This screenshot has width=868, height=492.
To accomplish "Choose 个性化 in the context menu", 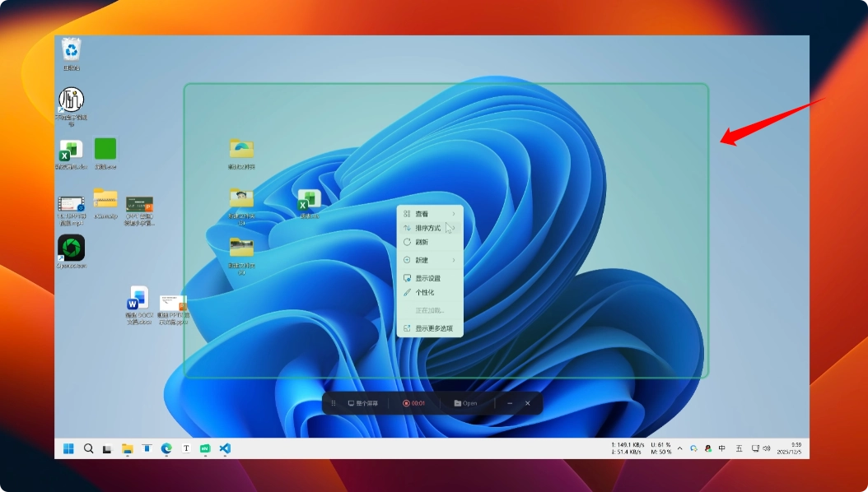I will coord(424,292).
